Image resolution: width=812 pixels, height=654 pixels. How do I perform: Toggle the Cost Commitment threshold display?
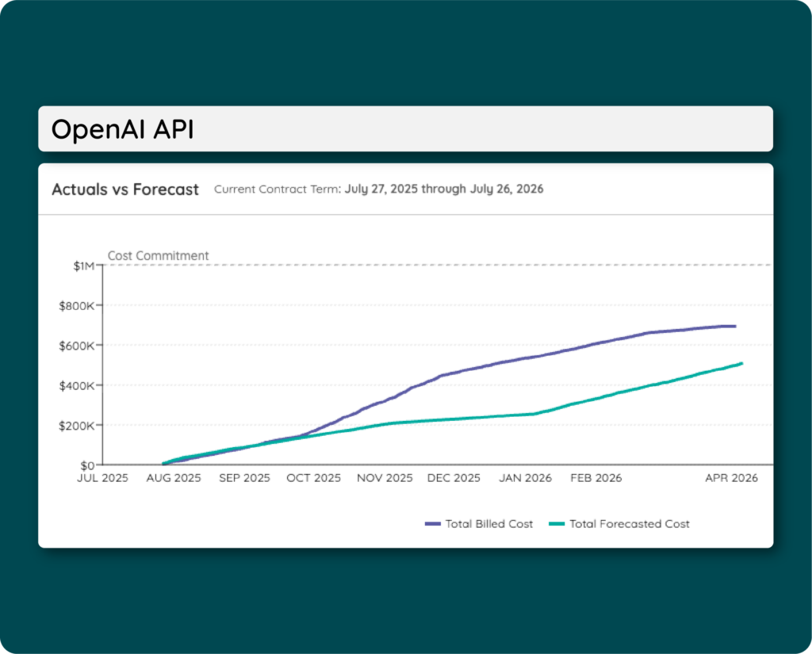coord(158,256)
